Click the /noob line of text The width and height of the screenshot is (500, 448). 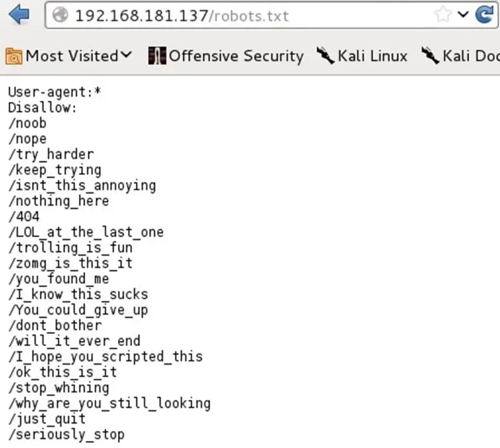[28, 123]
